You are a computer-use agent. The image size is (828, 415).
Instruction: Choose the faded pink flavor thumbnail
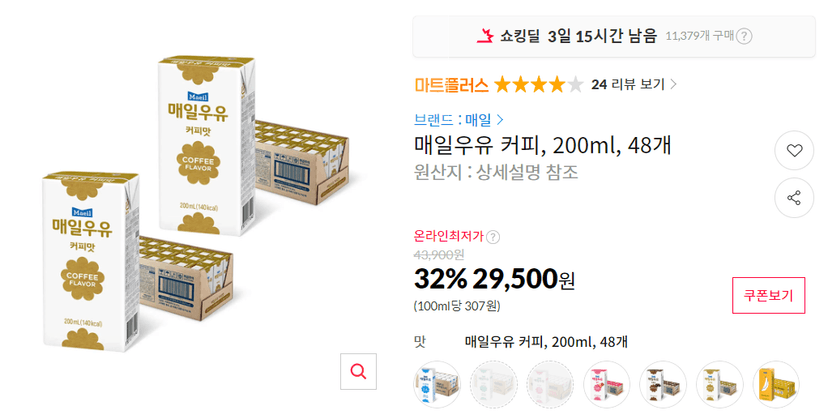(550, 384)
